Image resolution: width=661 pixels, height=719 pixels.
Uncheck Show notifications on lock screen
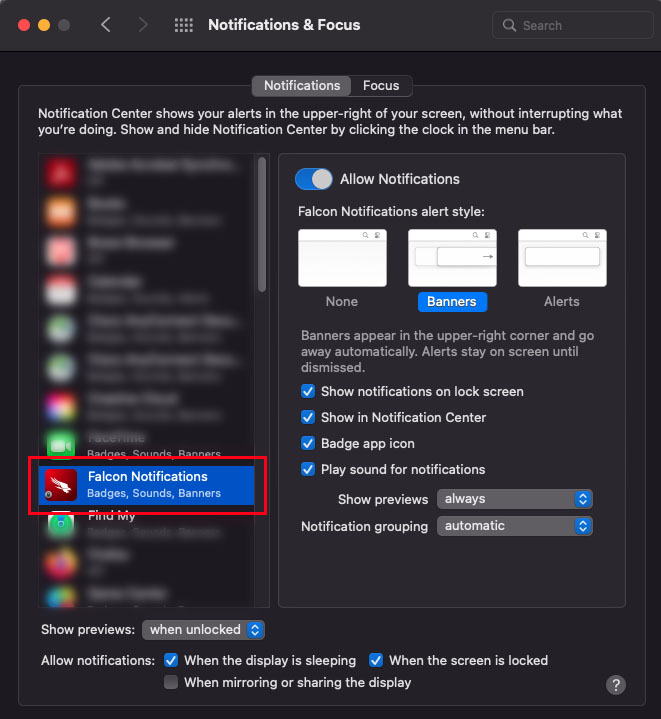pos(309,392)
